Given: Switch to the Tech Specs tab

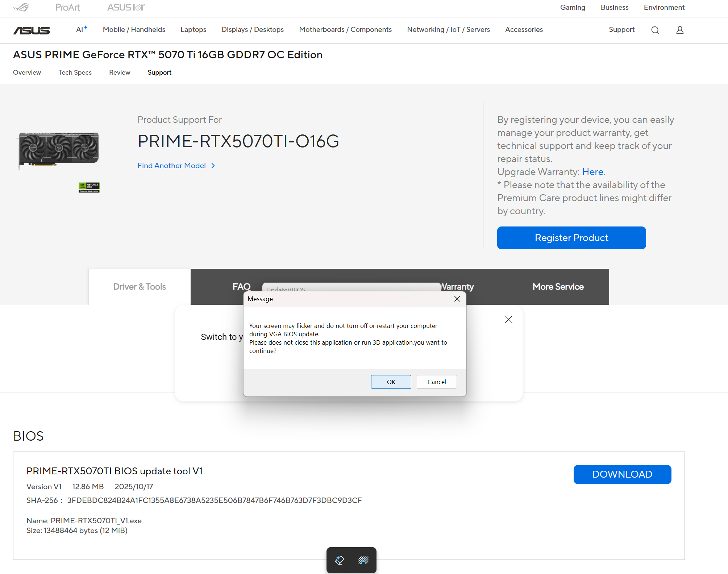Looking at the screenshot, I should pos(75,72).
